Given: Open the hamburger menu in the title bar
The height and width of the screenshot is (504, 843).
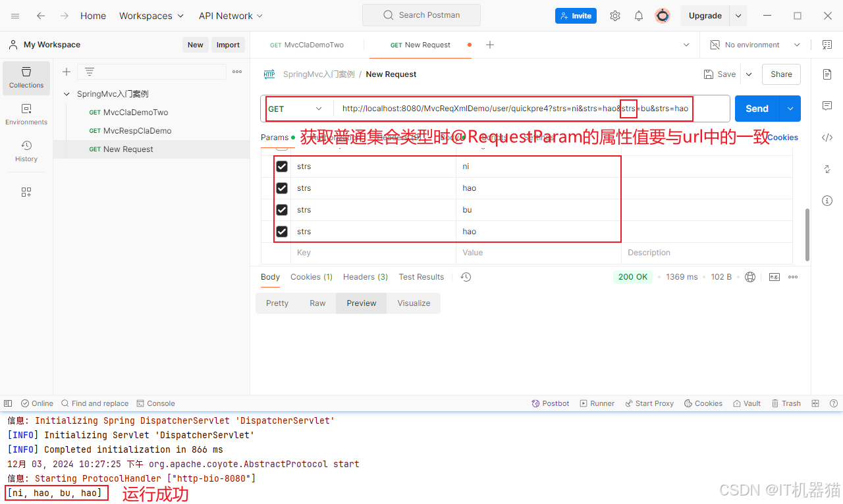Looking at the screenshot, I should (15, 16).
